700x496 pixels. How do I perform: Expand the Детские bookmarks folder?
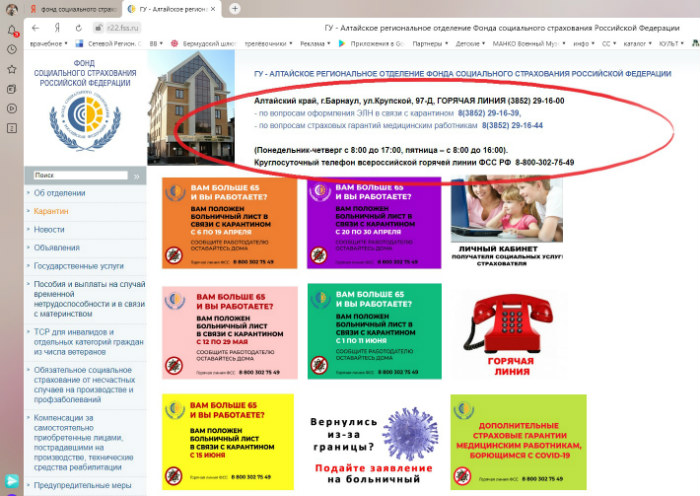[x=470, y=43]
